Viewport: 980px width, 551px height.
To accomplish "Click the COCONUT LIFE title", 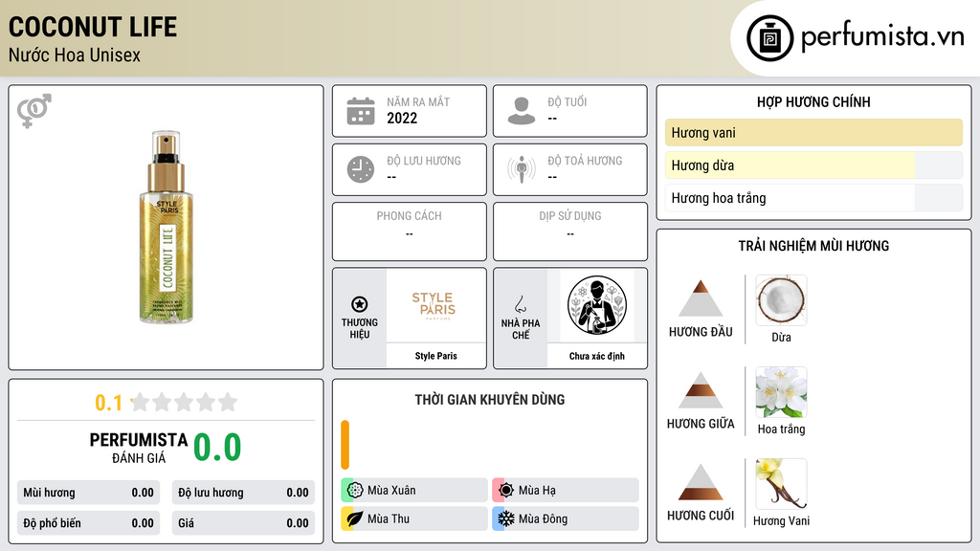I will (x=93, y=27).
